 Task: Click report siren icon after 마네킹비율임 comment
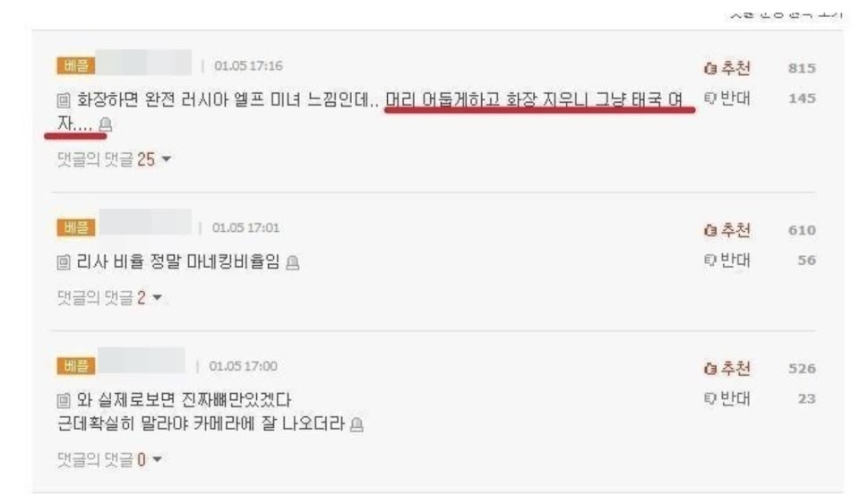[x=293, y=262]
